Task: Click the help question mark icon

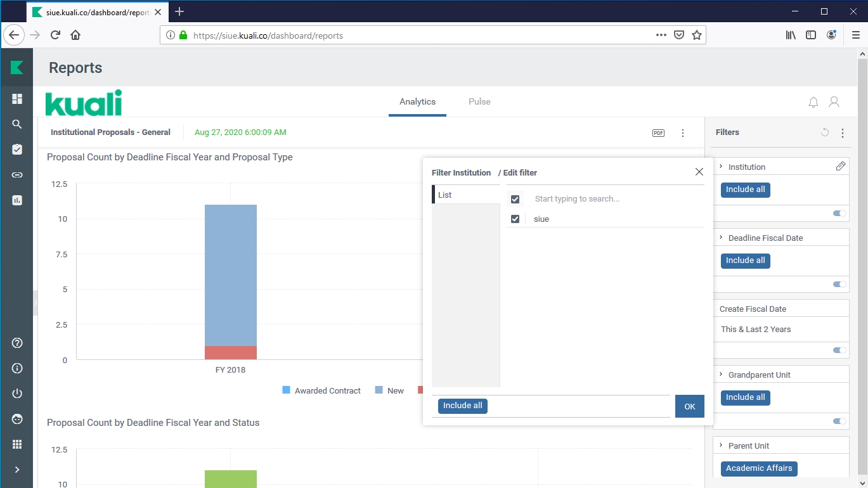Action: 17,343
